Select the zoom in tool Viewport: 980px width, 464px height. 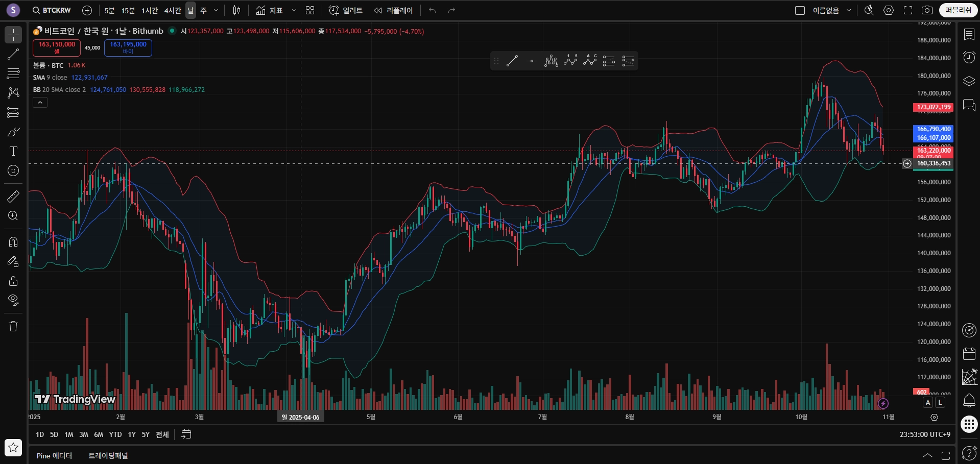tap(13, 215)
